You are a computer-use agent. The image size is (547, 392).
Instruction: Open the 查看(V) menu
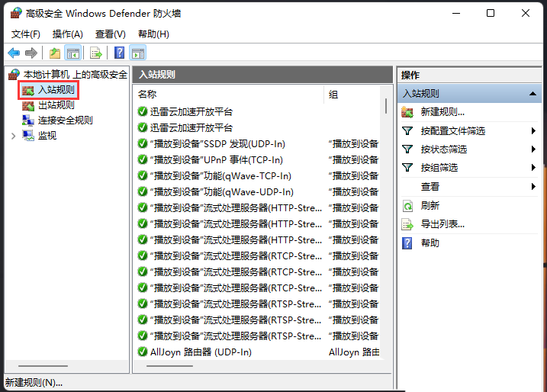tap(110, 34)
